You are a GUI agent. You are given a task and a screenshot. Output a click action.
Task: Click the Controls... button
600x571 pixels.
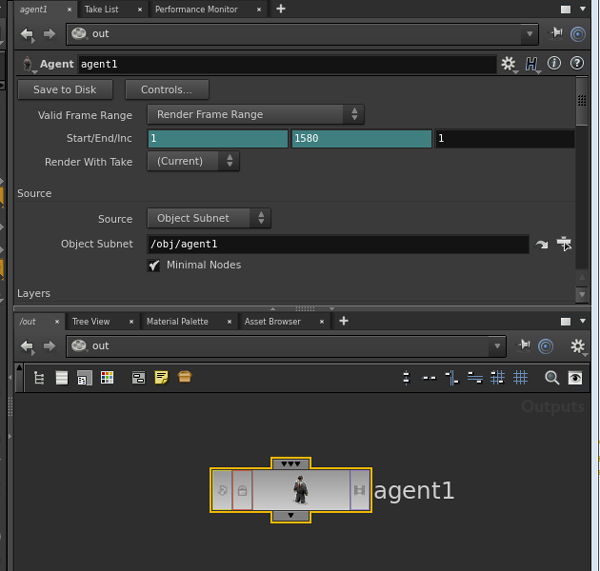(x=167, y=90)
